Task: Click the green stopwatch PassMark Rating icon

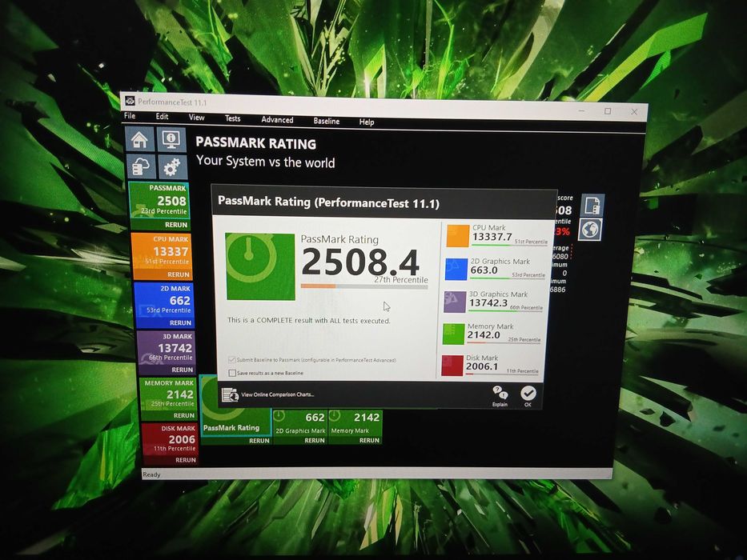Action: [x=260, y=266]
